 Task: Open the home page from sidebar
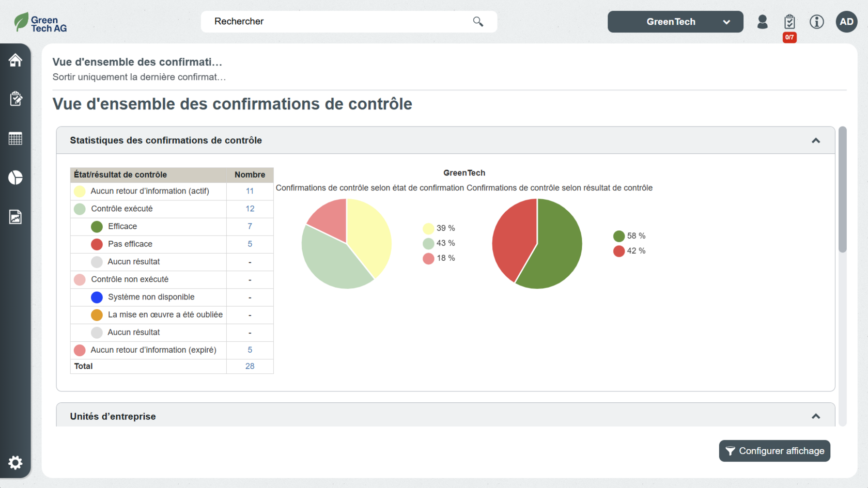16,60
